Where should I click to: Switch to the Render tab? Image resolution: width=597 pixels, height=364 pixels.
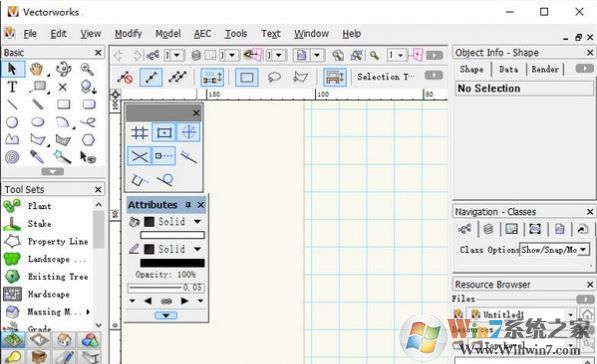(545, 69)
